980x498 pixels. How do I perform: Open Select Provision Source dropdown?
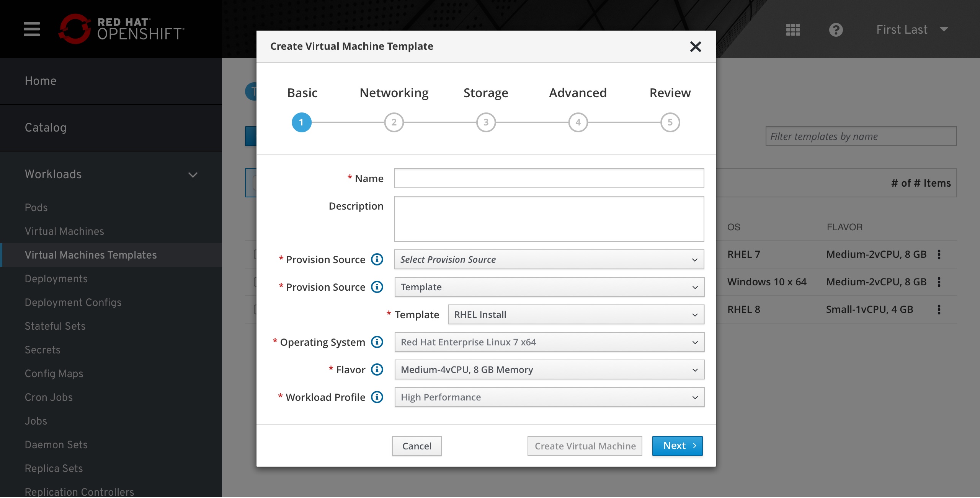coord(549,259)
